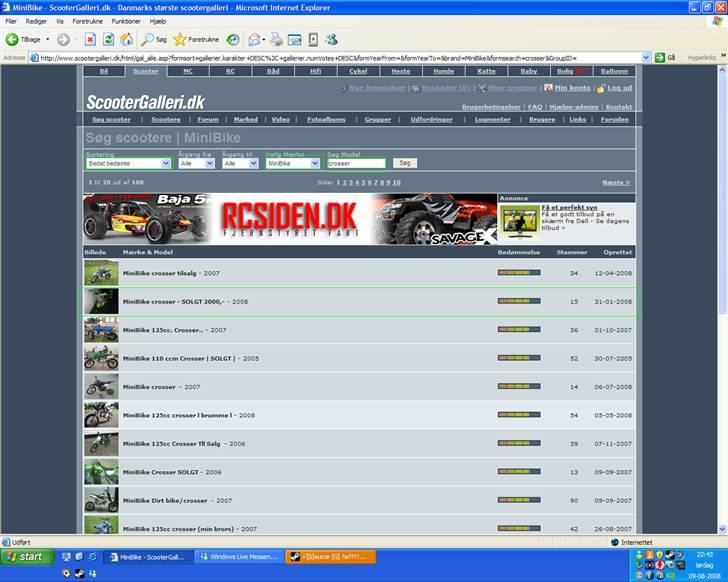Refresh the page with the toolbar icon
Screen dimensions: 728x582
[x=108, y=39]
